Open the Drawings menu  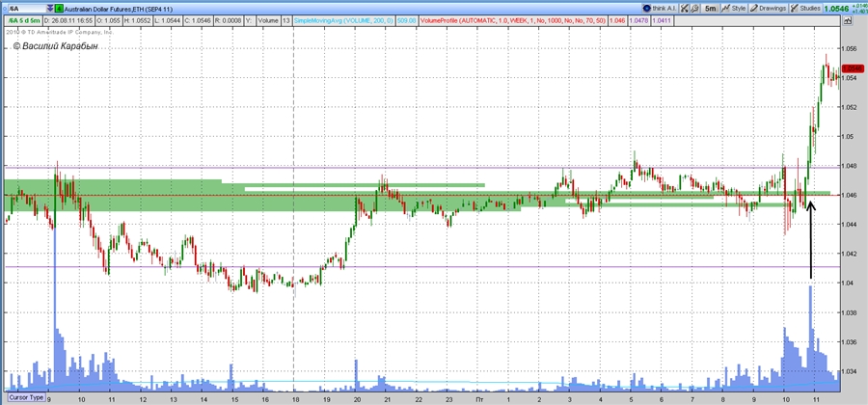click(769, 8)
